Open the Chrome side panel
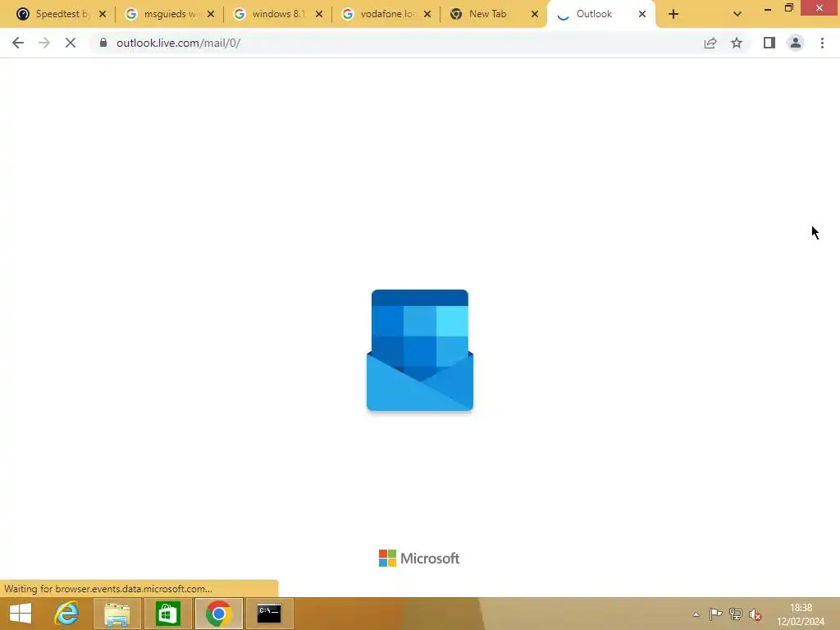The width and height of the screenshot is (840, 630). 769,43
